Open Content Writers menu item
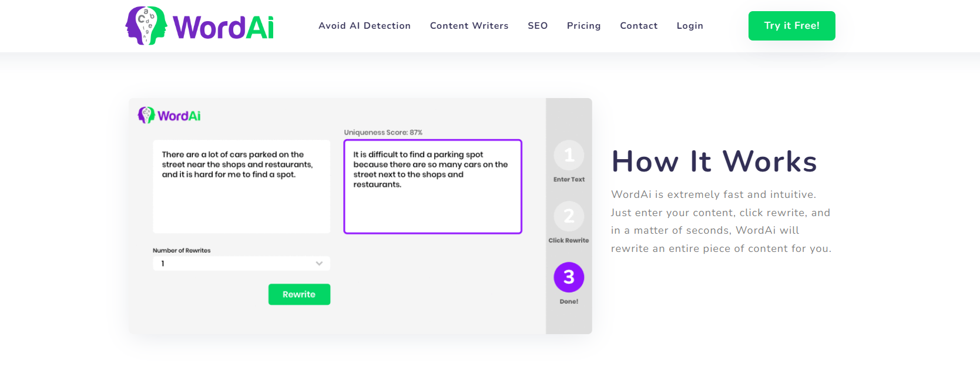The image size is (980, 387). click(x=469, y=26)
